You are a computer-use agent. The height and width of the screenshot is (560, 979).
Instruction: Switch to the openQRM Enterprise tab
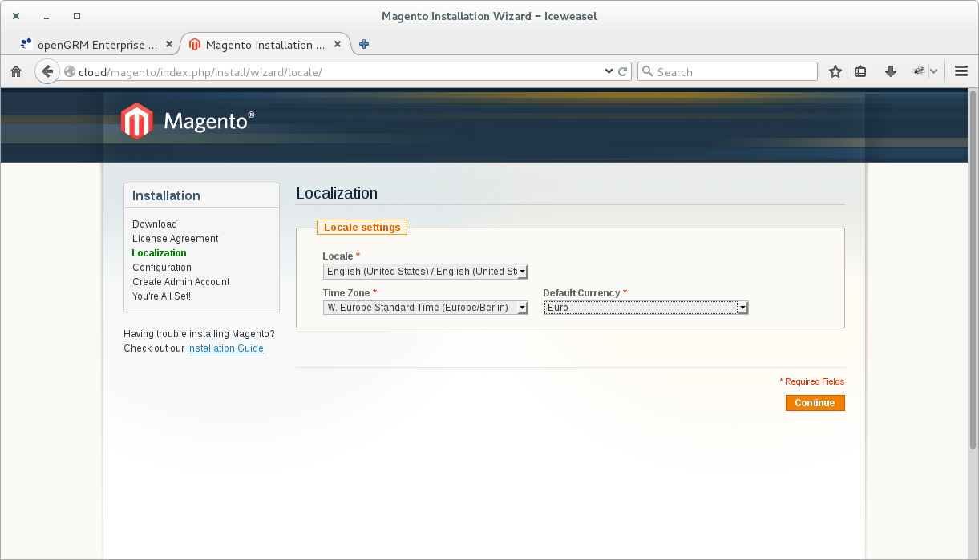(96, 45)
